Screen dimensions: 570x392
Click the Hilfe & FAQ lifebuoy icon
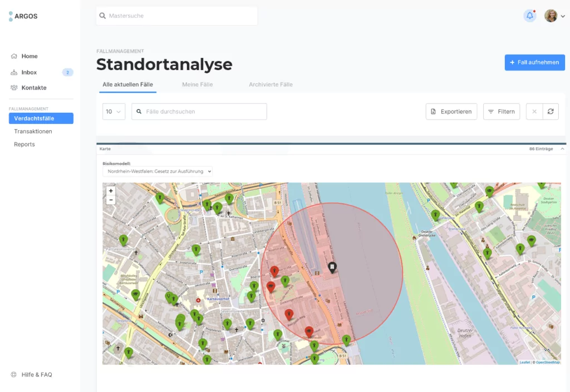(x=14, y=375)
